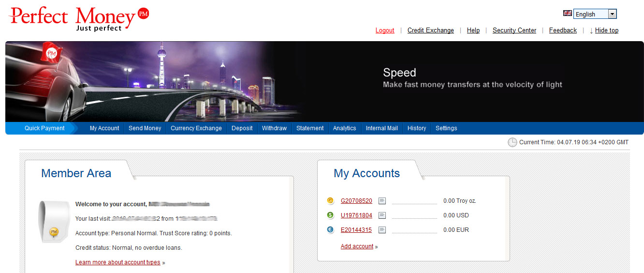Open the English language dropdown
Screen dimensions: 644x273
tap(595, 14)
